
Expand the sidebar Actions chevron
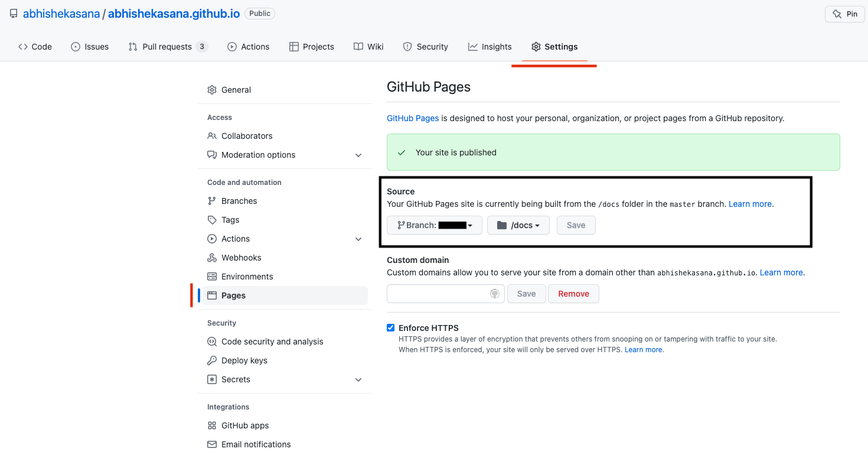tap(358, 239)
